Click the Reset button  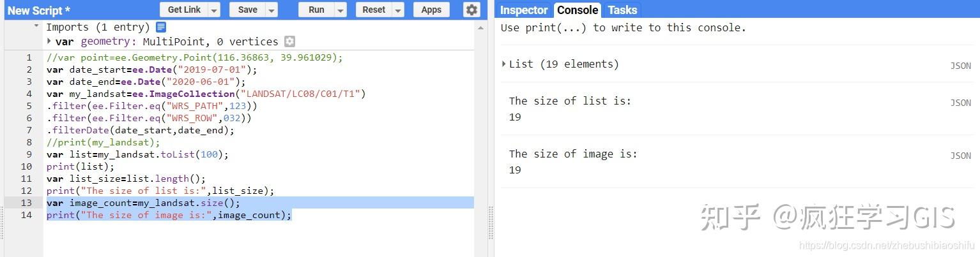coord(374,10)
